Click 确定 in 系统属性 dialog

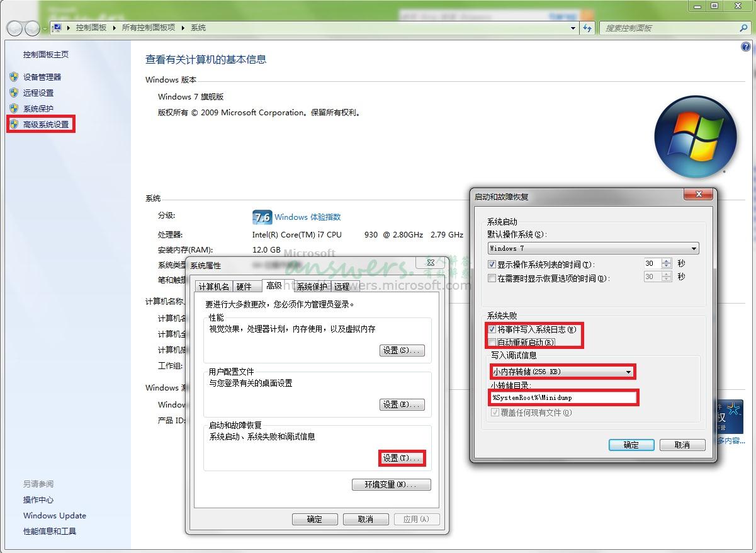pyautogui.click(x=315, y=519)
